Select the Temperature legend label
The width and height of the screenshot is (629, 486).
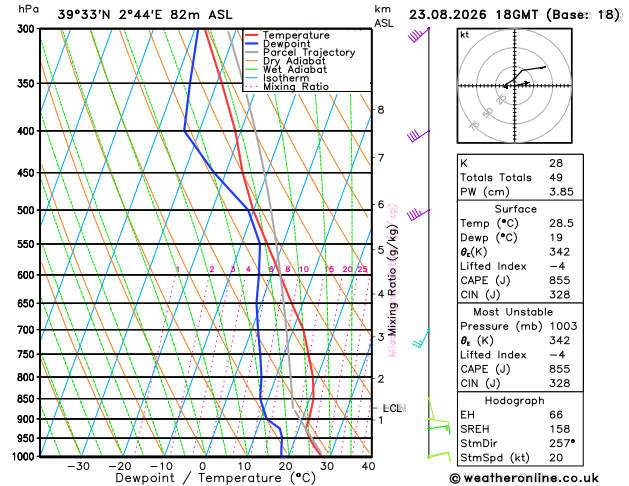(x=296, y=35)
